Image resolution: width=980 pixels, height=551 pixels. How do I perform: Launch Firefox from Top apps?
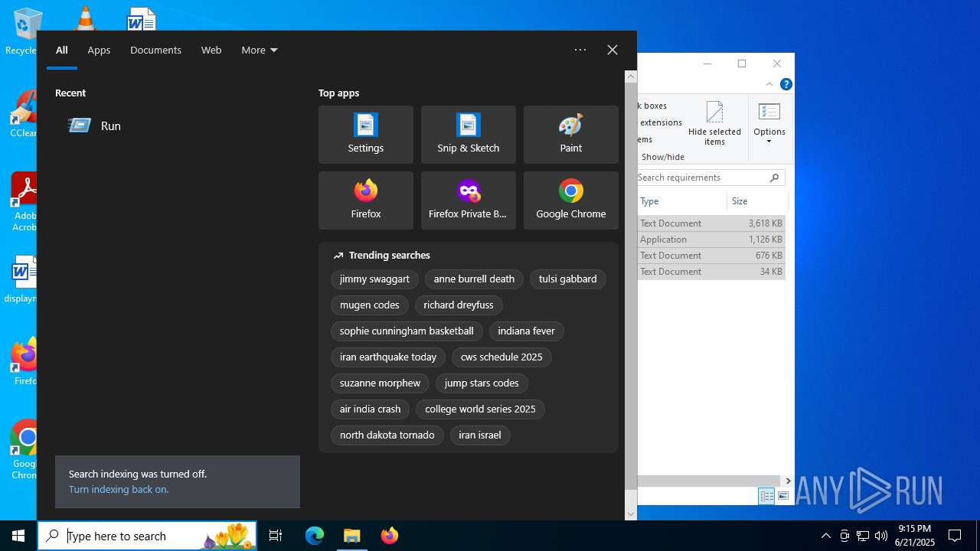pos(366,201)
